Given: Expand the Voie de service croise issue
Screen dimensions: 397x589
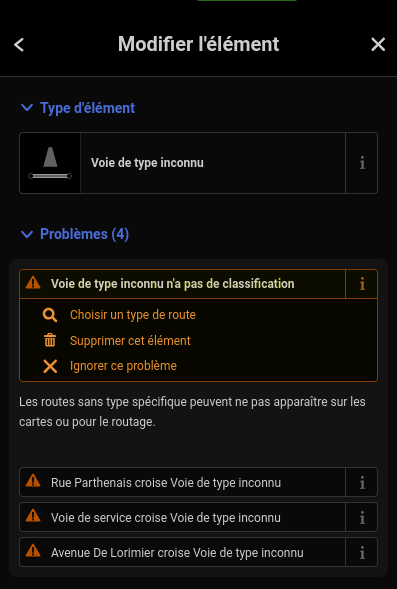Looking at the screenshot, I should click(x=182, y=517).
